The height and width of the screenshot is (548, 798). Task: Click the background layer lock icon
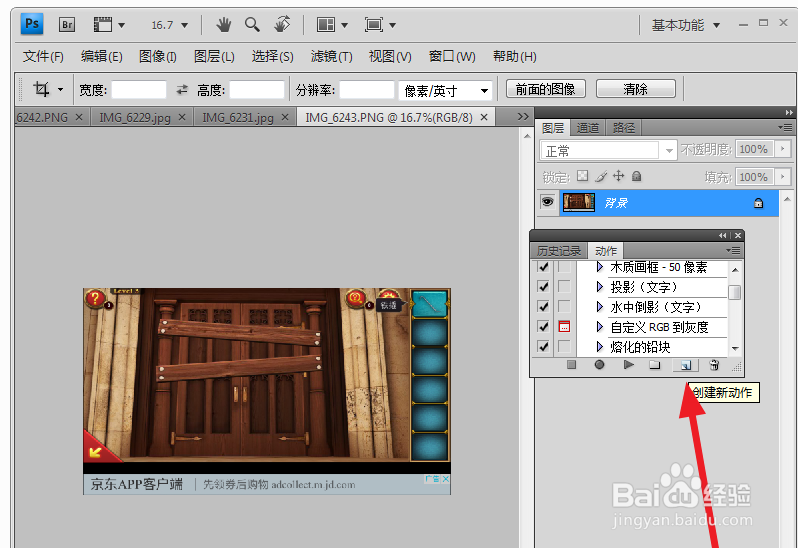point(758,203)
